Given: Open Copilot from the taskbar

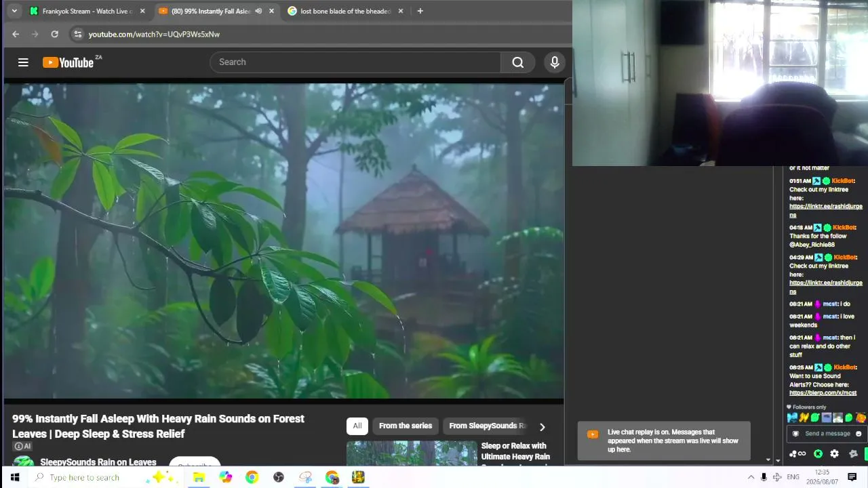Looking at the screenshot, I should point(226,477).
